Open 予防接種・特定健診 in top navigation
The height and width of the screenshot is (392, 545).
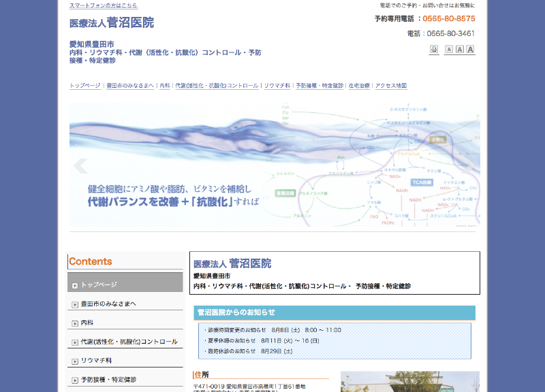coord(320,86)
